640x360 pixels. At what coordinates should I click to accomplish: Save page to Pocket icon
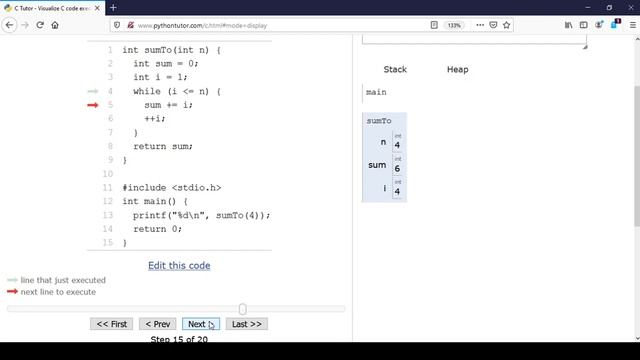(x=493, y=25)
